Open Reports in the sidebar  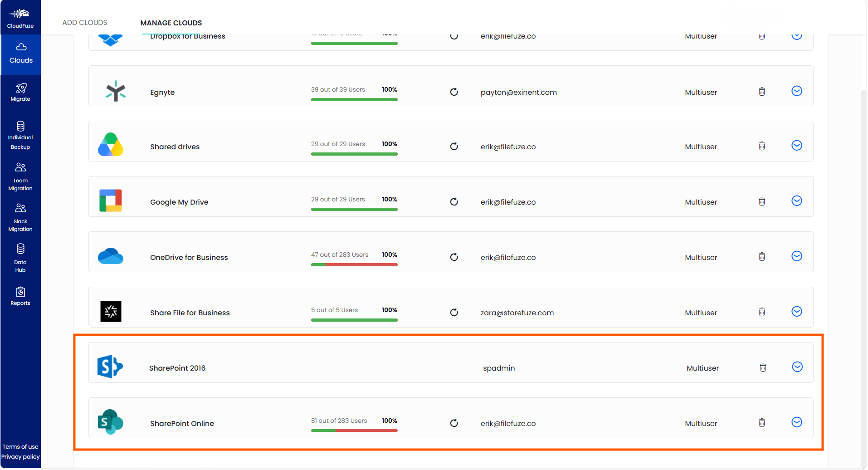20,296
